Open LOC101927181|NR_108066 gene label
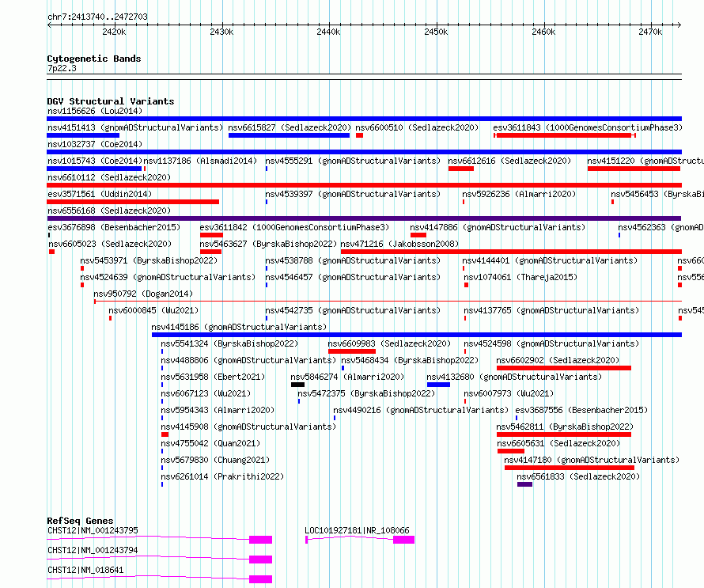Screen dimensions: 704x588 coord(357,530)
